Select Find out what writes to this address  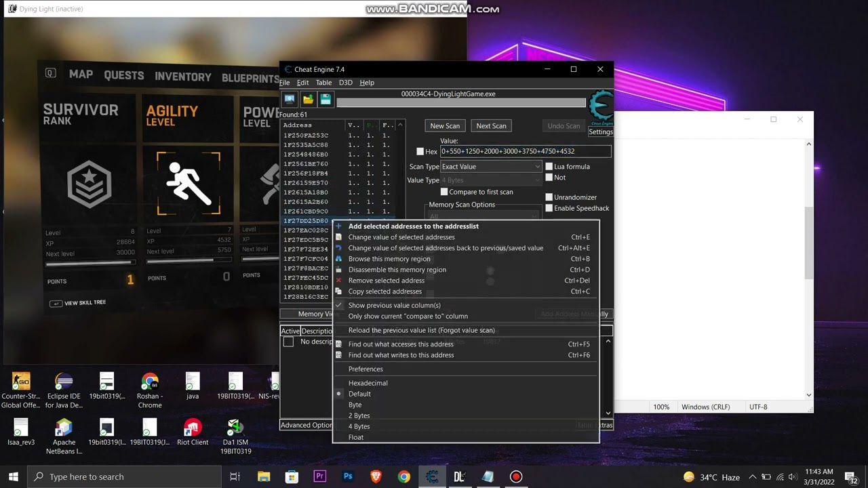pos(466,355)
